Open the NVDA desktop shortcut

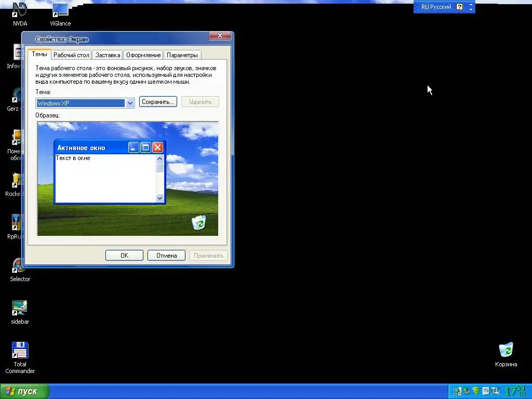tap(20, 14)
